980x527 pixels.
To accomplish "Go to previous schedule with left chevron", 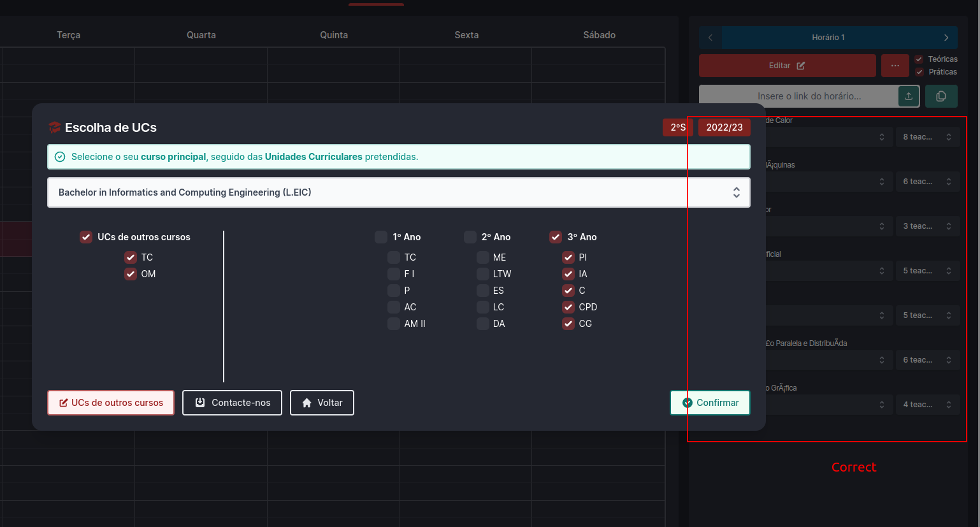I will pyautogui.click(x=710, y=38).
